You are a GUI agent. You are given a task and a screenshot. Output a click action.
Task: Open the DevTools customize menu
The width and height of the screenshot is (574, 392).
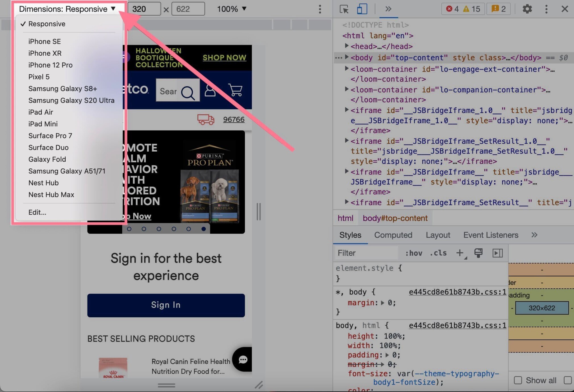pyautogui.click(x=546, y=9)
